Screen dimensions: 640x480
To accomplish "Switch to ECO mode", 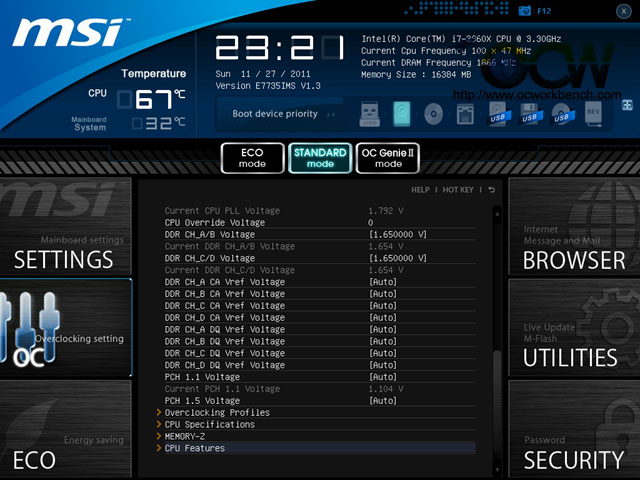I will (x=252, y=158).
